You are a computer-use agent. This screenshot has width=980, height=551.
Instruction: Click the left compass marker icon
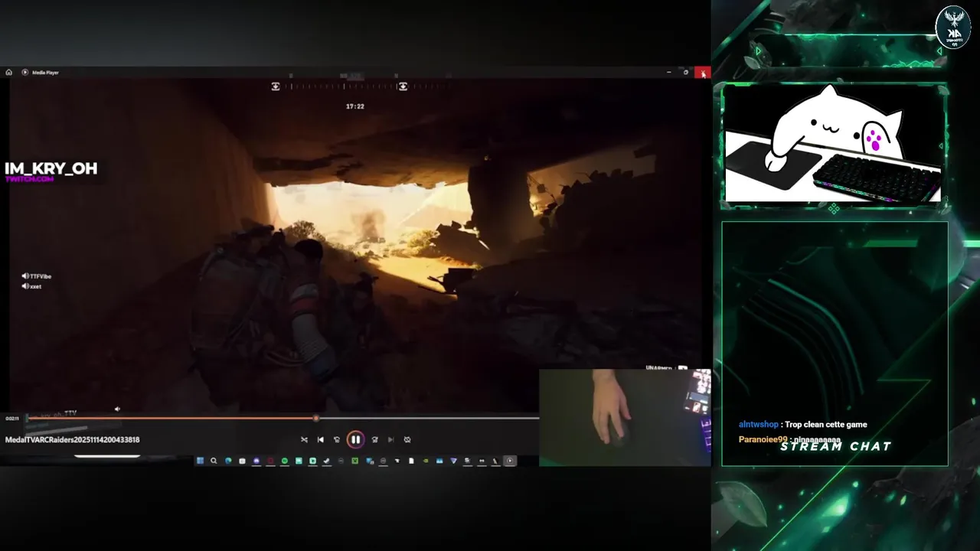(x=276, y=86)
